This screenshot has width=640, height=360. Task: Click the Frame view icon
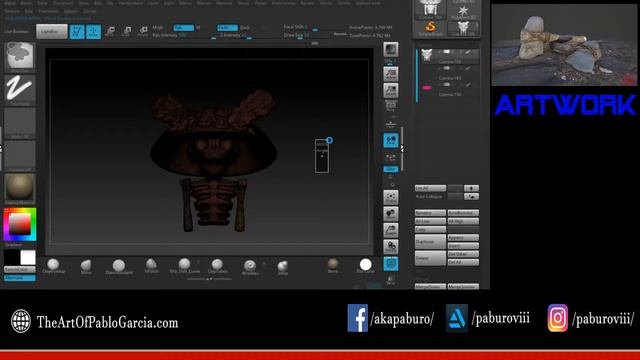coord(391,198)
